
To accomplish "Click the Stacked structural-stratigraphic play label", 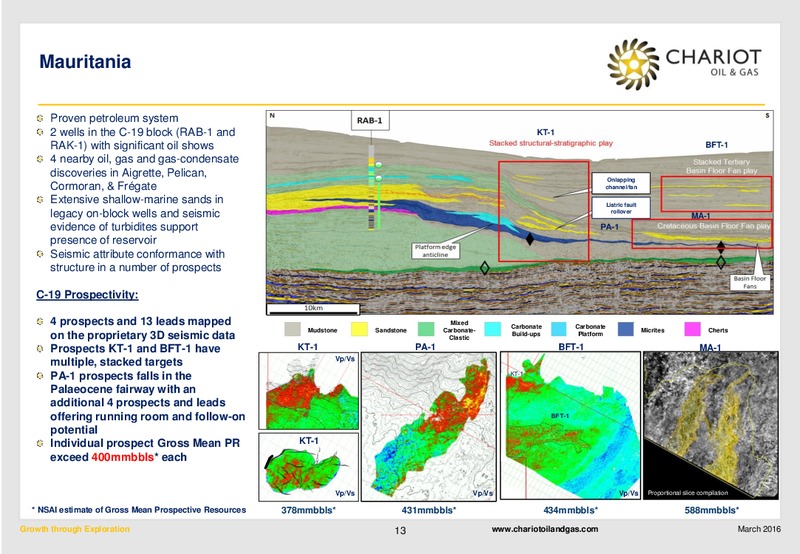I will click(551, 143).
